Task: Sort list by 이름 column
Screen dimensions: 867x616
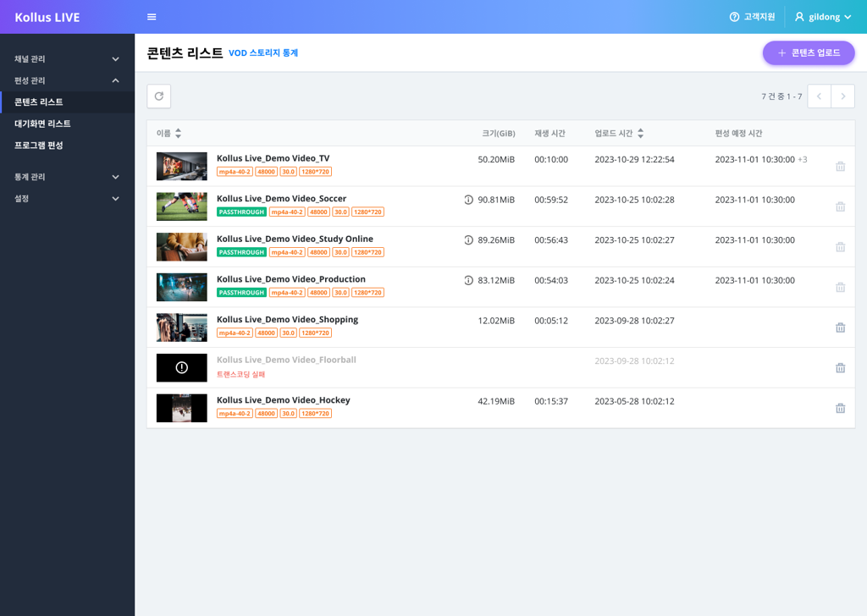Action: click(168, 134)
